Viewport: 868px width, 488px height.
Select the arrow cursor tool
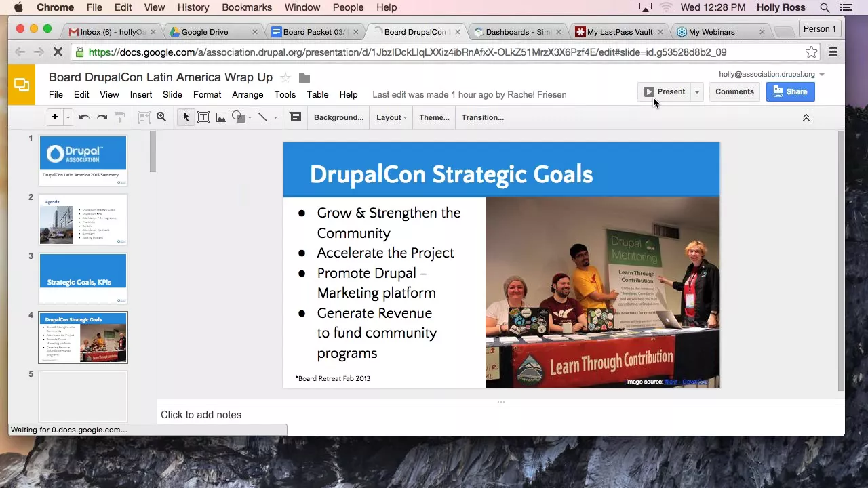(186, 117)
